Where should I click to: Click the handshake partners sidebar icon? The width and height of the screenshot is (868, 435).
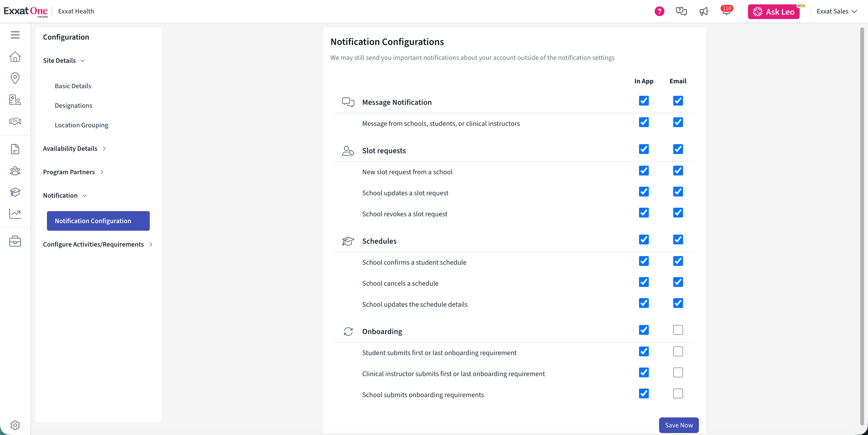point(15,121)
